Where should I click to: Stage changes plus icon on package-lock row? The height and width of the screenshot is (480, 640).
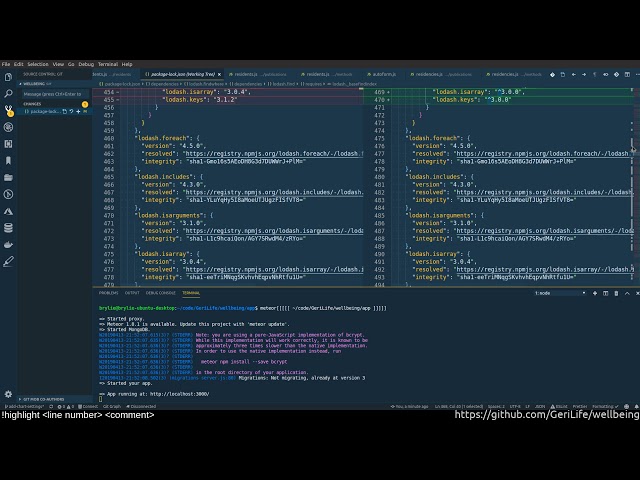pyautogui.click(x=78, y=111)
